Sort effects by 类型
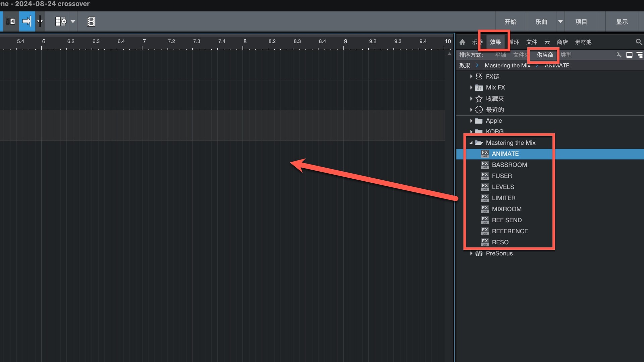Screen dimensions: 644x362 click(566, 55)
